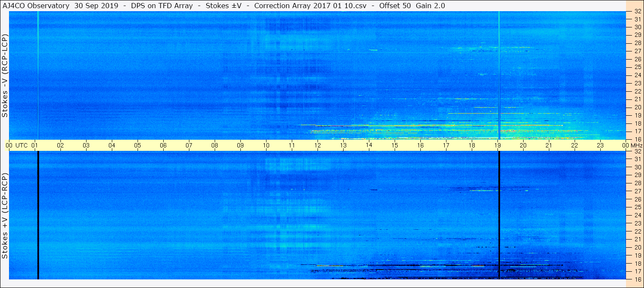Click the black vertical bar near 01 UTC in lower plot
This screenshot has height=288, width=644.
(38, 215)
